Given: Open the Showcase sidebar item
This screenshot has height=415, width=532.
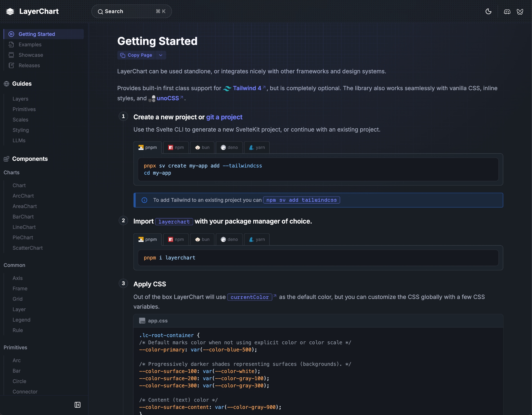Looking at the screenshot, I should point(31,55).
